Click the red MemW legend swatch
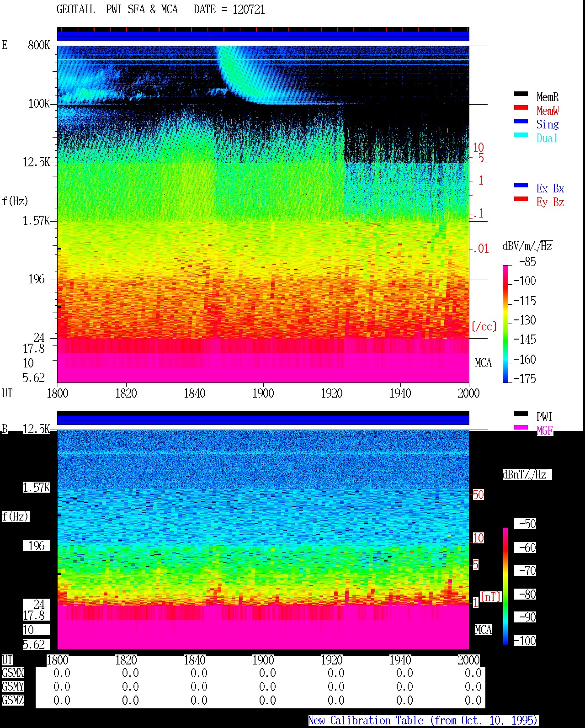 [521, 108]
